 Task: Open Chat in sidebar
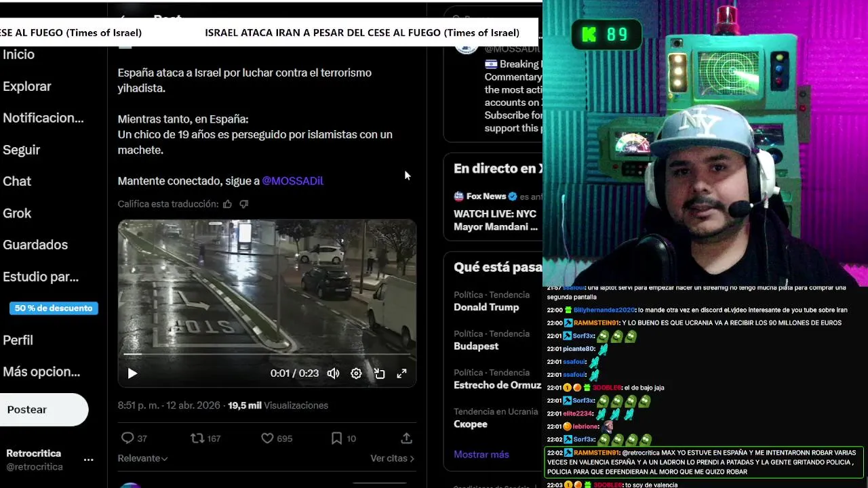tap(17, 181)
